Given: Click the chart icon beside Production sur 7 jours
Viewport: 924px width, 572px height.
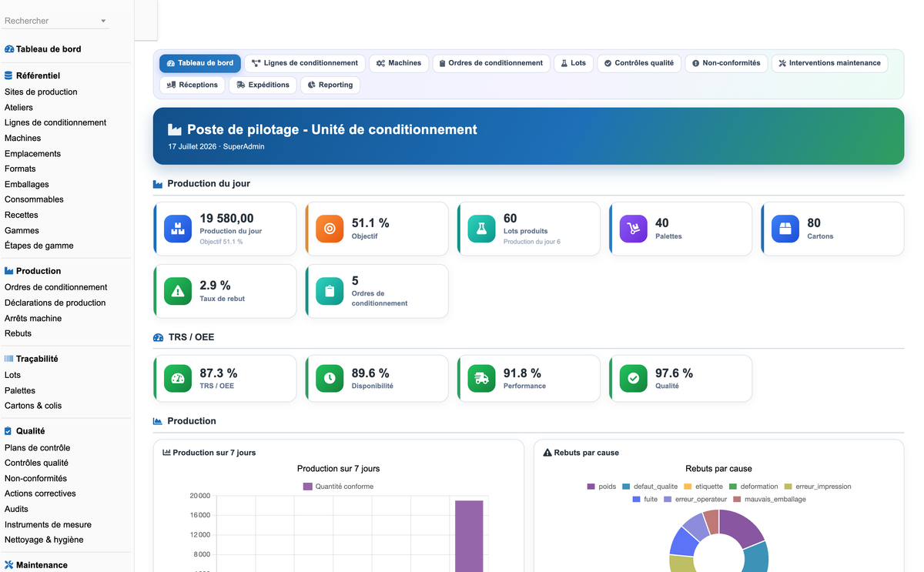Looking at the screenshot, I should [x=166, y=453].
